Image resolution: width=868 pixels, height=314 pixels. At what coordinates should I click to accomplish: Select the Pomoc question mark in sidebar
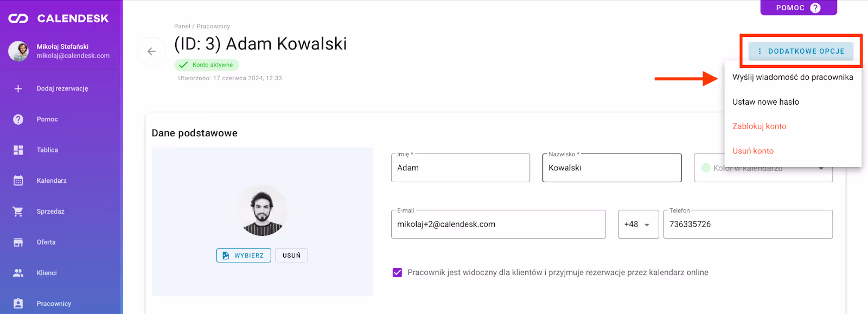tap(18, 119)
